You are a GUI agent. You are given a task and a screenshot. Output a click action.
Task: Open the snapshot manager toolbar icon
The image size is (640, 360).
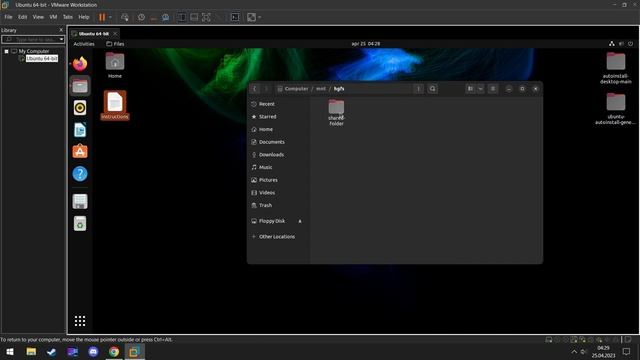165,17
